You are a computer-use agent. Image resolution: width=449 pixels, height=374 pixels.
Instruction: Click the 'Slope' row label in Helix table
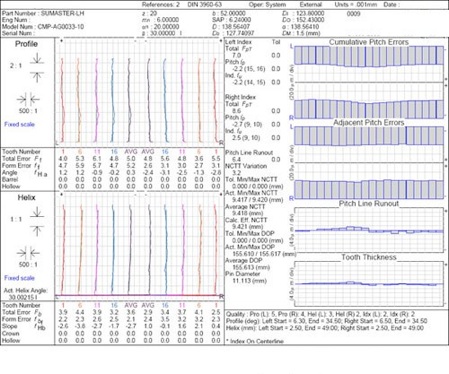(x=10, y=326)
